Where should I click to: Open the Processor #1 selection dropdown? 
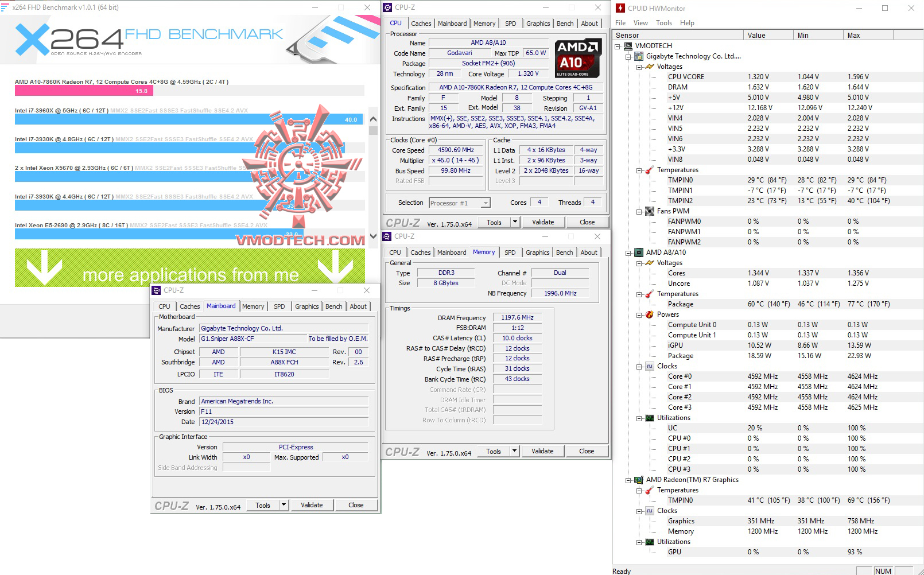486,203
